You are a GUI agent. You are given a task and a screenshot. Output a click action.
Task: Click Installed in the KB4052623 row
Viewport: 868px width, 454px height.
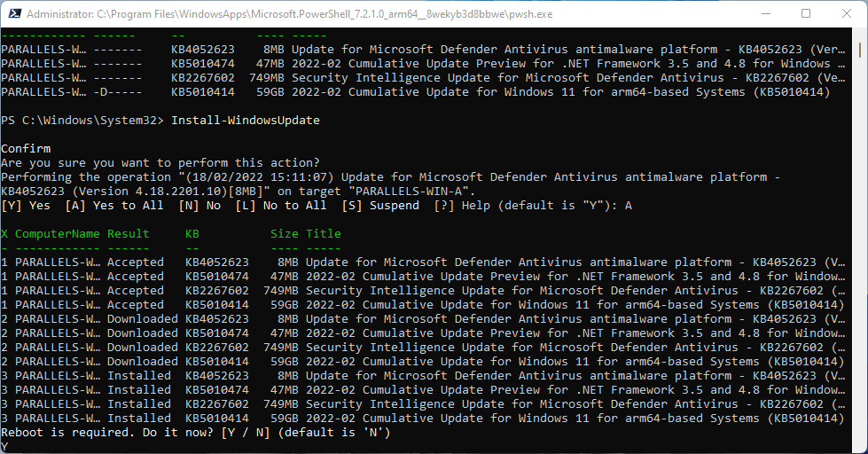click(x=139, y=375)
